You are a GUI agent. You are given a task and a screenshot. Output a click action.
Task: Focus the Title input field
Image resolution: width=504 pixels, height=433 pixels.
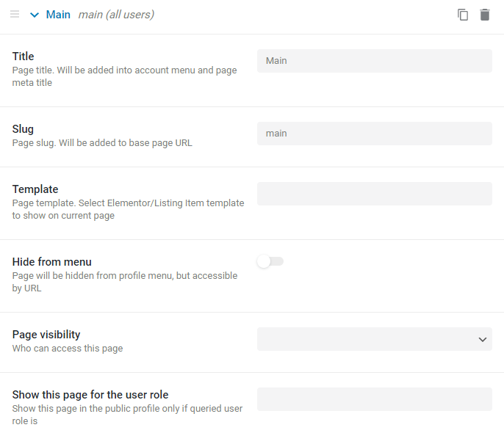point(375,61)
